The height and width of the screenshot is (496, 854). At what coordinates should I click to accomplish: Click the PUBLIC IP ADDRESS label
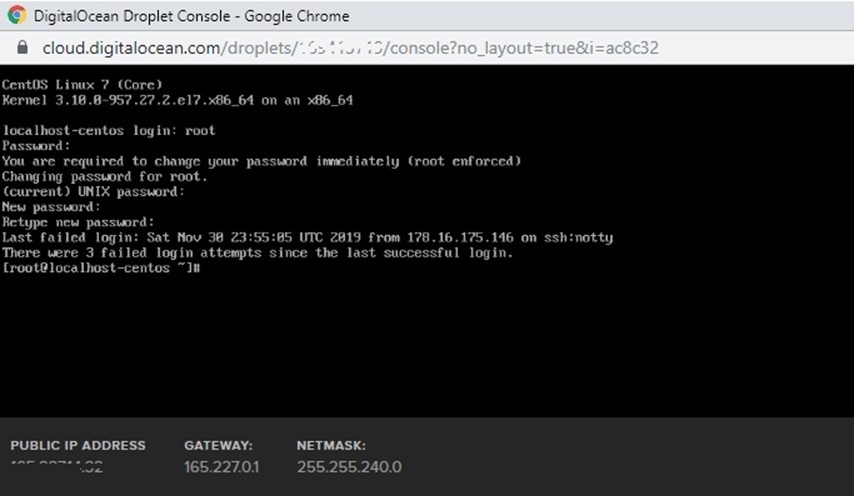point(78,445)
